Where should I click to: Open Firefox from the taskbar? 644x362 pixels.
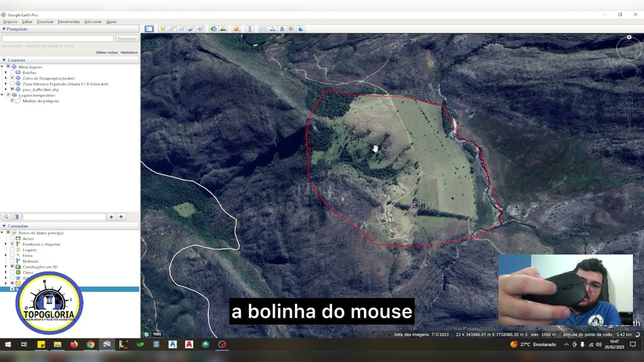coord(74,344)
